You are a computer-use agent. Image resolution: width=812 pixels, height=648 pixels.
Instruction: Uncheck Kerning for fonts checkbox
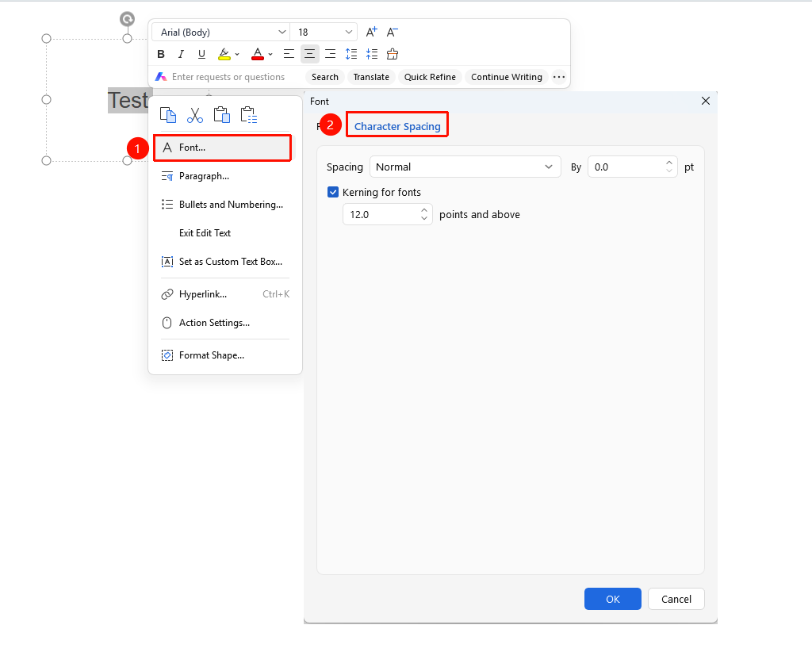pos(333,192)
